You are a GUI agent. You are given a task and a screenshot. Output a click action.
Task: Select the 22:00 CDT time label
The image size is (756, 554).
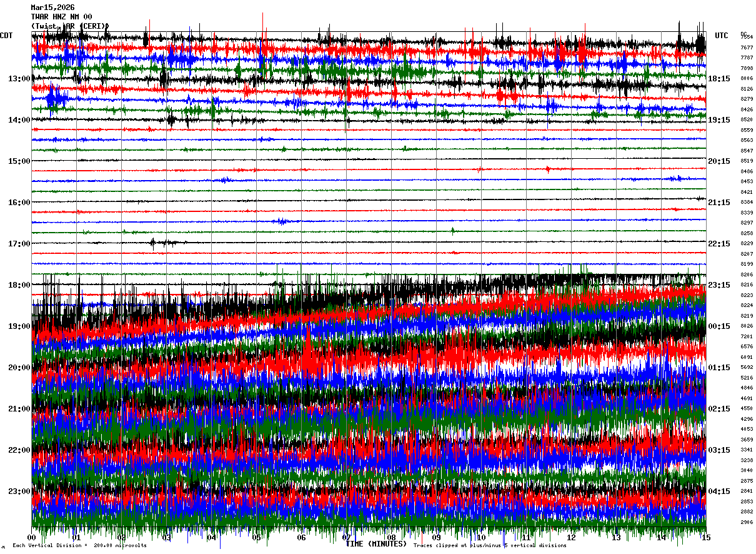(x=19, y=450)
